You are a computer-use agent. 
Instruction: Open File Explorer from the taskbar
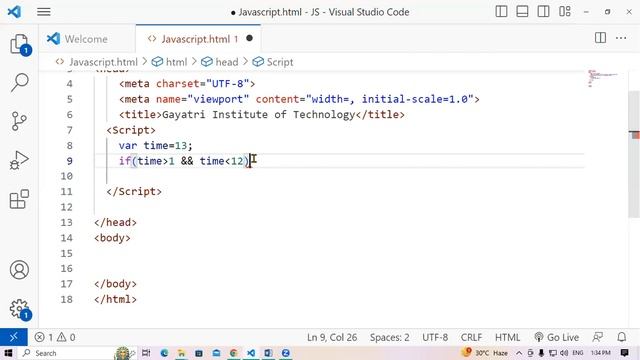(181, 353)
